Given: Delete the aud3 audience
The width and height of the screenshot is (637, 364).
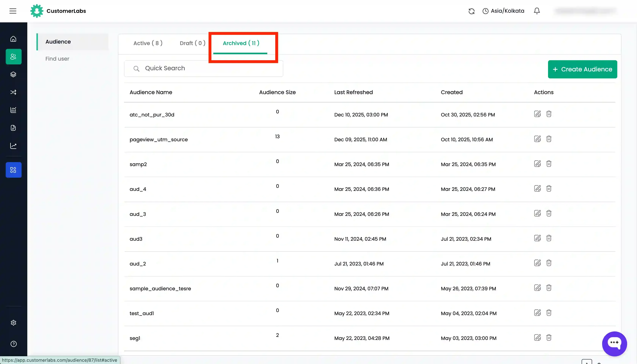Looking at the screenshot, I should point(549,238).
